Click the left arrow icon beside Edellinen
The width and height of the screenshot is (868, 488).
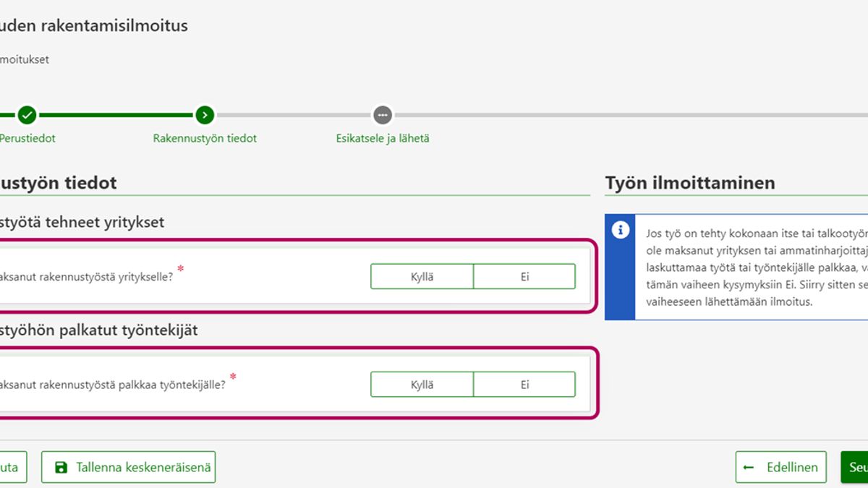(749, 468)
